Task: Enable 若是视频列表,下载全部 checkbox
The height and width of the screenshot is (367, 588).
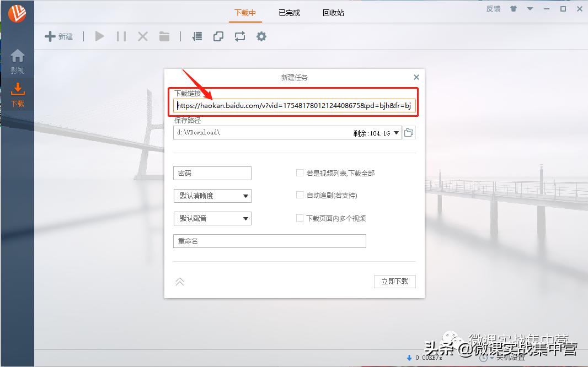Action: coord(300,172)
